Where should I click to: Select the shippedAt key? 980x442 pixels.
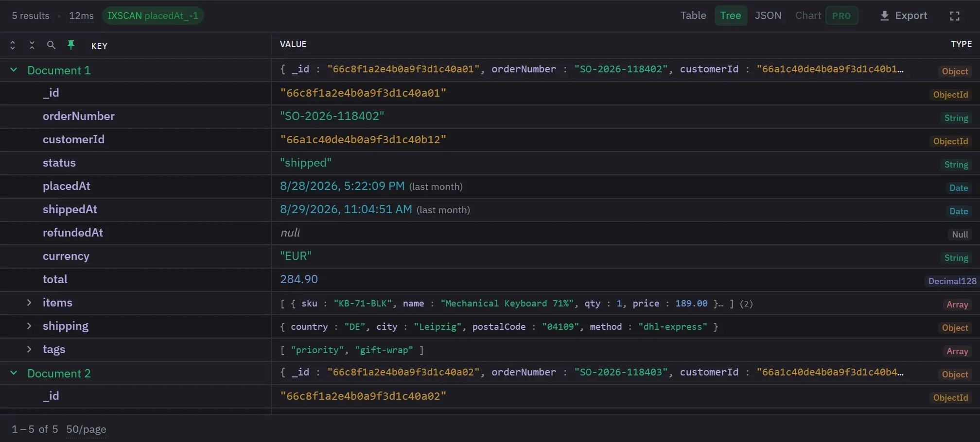(70, 209)
